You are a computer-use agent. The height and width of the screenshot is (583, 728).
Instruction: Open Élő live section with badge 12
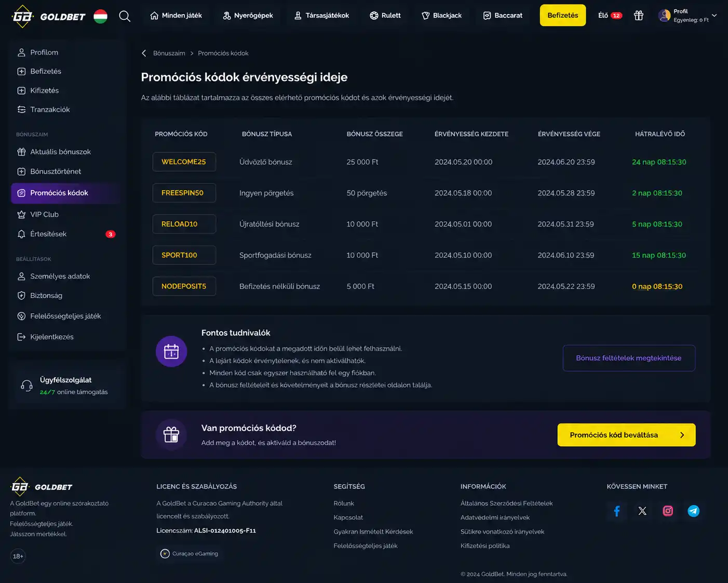click(x=610, y=16)
